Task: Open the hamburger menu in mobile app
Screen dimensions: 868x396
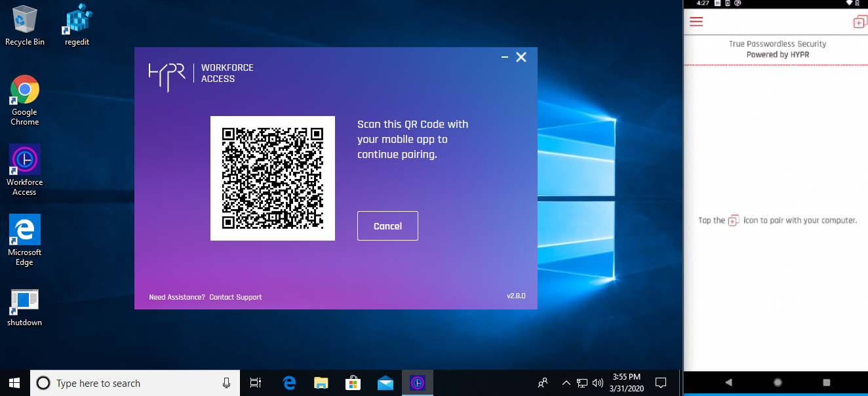Action: click(x=696, y=22)
